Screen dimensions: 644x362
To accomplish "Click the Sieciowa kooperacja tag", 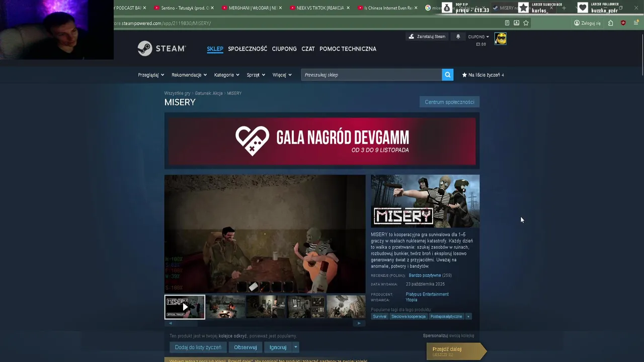I will (409, 316).
